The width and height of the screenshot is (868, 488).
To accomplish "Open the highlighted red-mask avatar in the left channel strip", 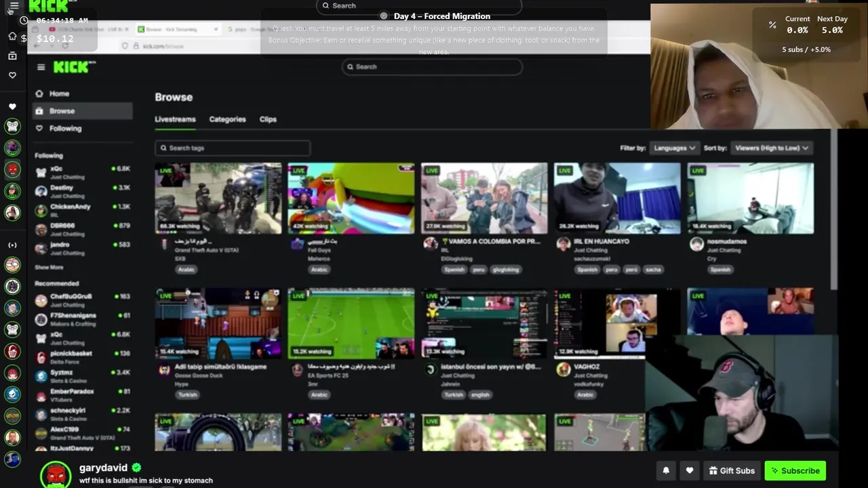I will tap(12, 169).
